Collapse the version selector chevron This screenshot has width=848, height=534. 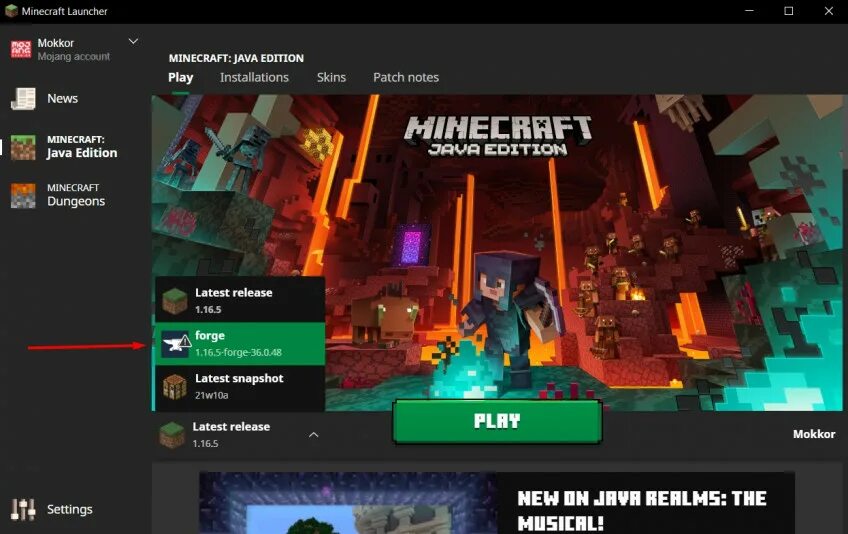click(x=314, y=434)
